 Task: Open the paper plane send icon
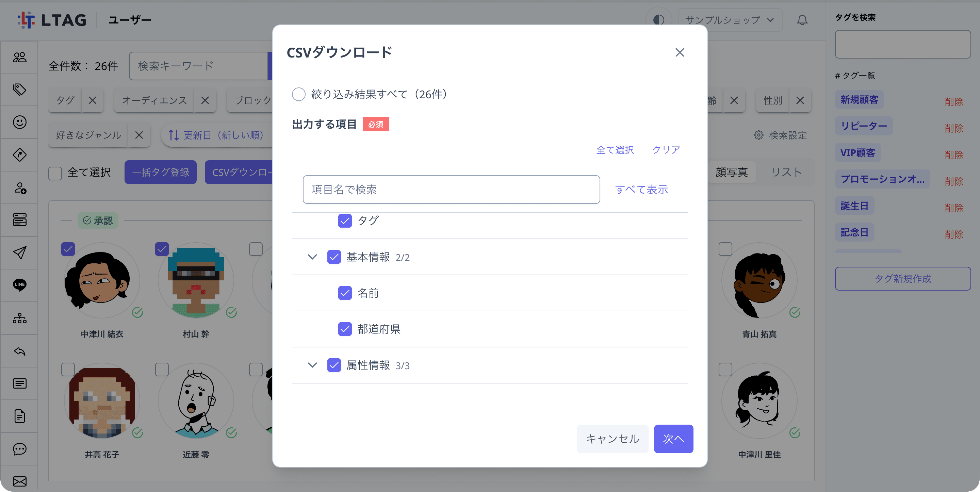(19, 253)
